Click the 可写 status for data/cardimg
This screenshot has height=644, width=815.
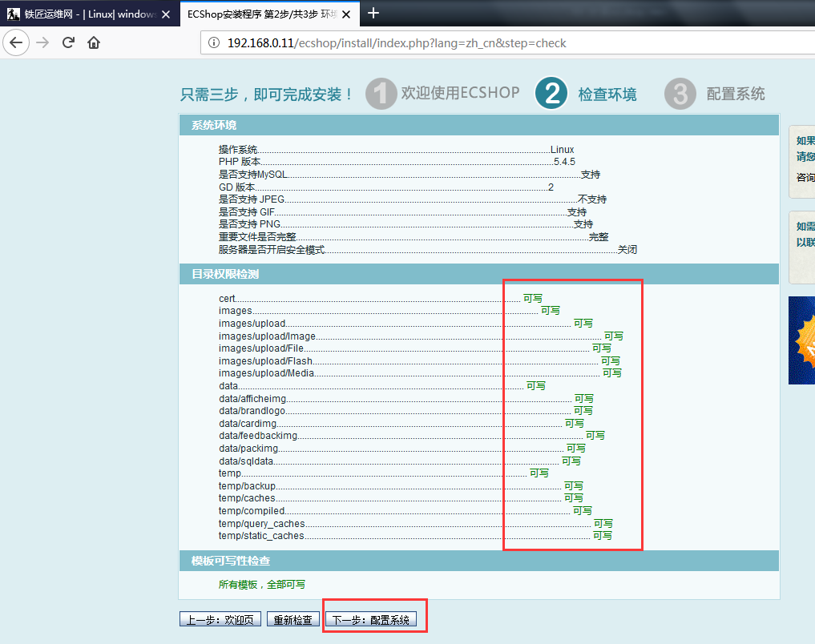pyautogui.click(x=575, y=423)
